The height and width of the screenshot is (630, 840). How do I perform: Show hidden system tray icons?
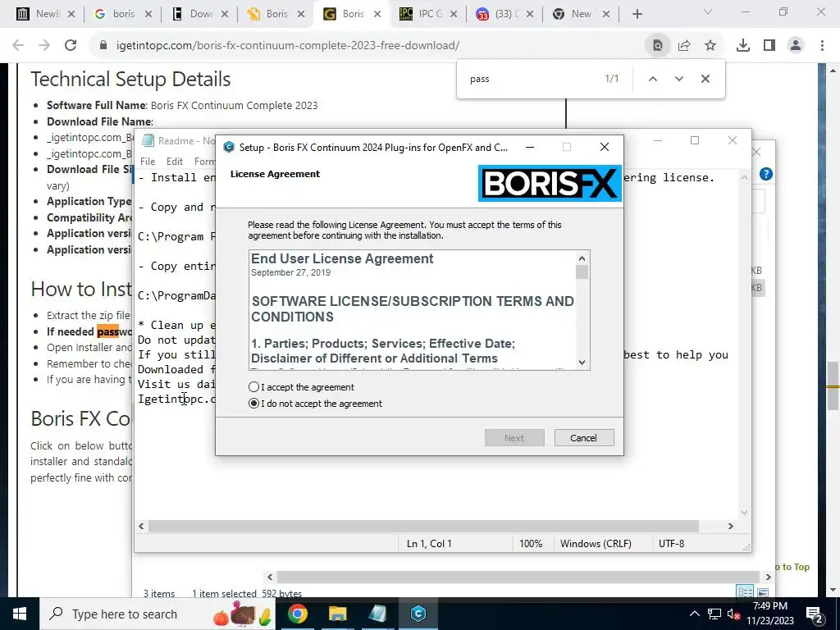point(694,614)
